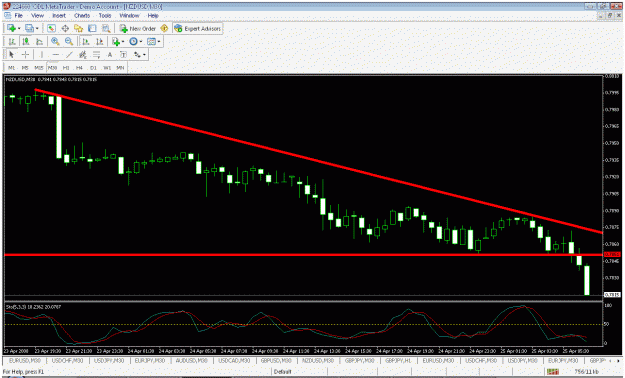The height and width of the screenshot is (378, 625).
Task: Open the Navigator panel
Action: pyautogui.click(x=79, y=28)
